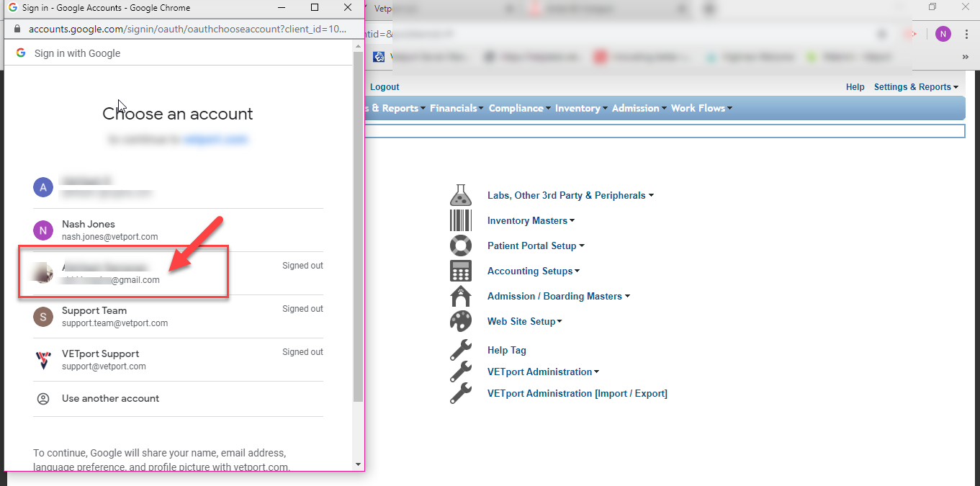This screenshot has height=486, width=980.
Task: Click the brown S avatar for Support Team
Action: 43,317
